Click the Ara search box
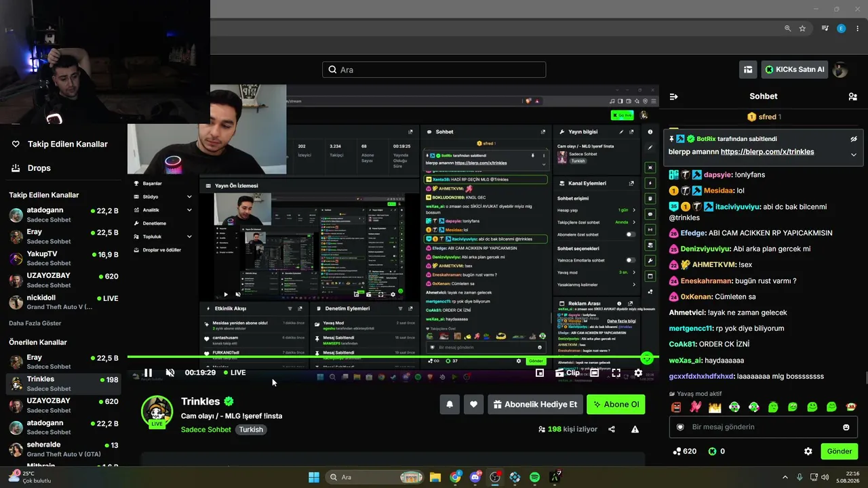868x488 pixels. pos(434,70)
